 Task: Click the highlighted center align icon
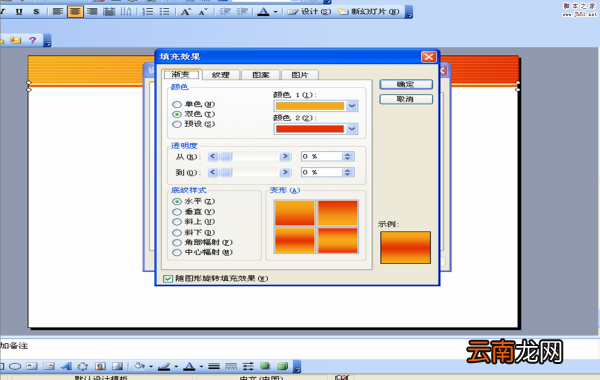pos(75,11)
